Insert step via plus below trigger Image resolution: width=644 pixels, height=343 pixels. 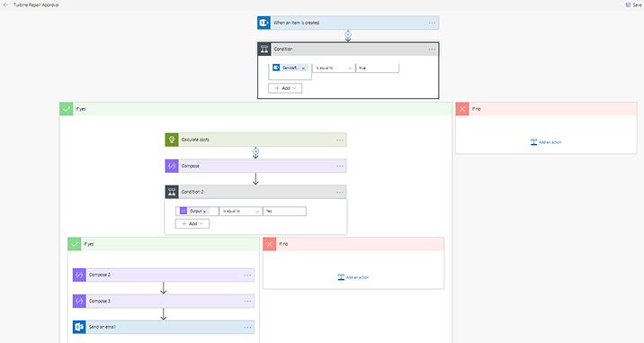[348, 34]
